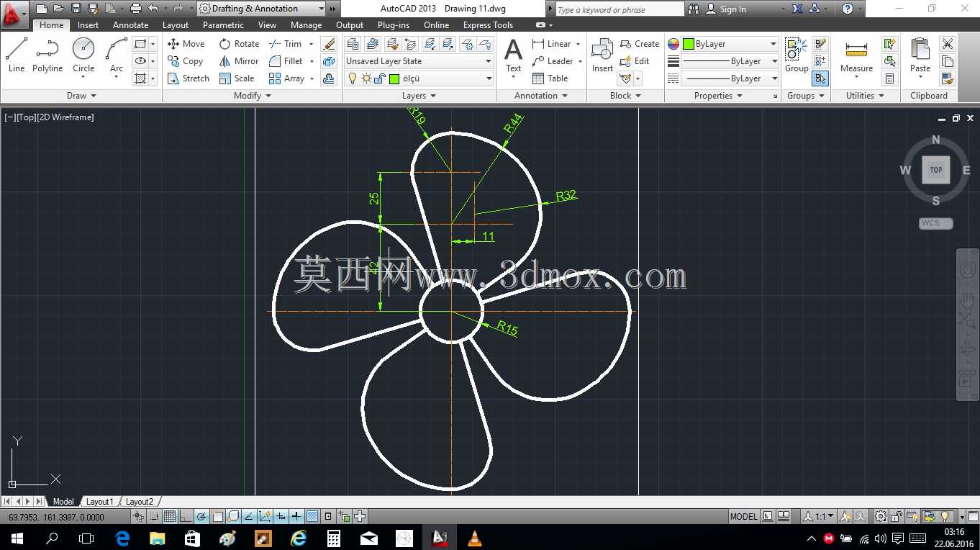The width and height of the screenshot is (980, 550).
Task: Expand the Modify panel
Action: [x=253, y=96]
